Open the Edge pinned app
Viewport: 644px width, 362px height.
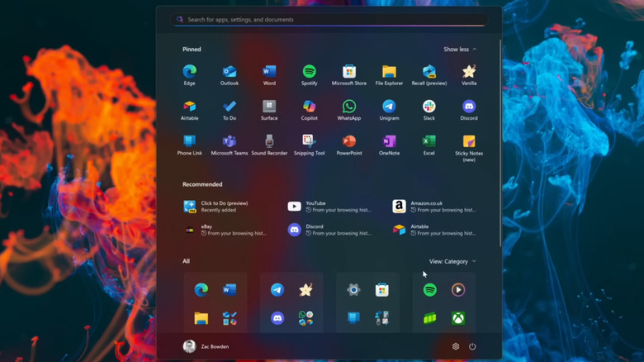click(189, 75)
